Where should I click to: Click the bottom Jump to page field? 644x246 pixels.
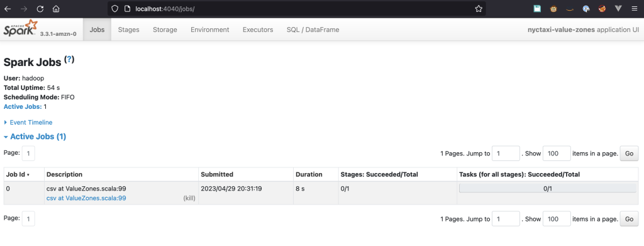click(506, 219)
